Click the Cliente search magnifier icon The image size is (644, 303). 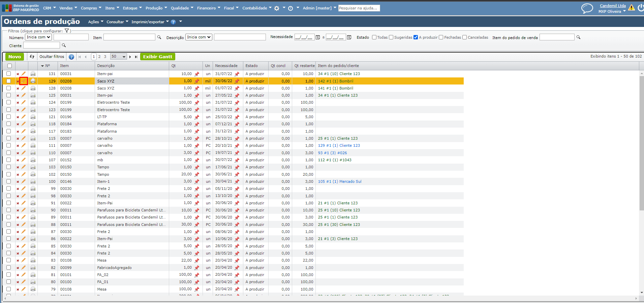(x=64, y=45)
